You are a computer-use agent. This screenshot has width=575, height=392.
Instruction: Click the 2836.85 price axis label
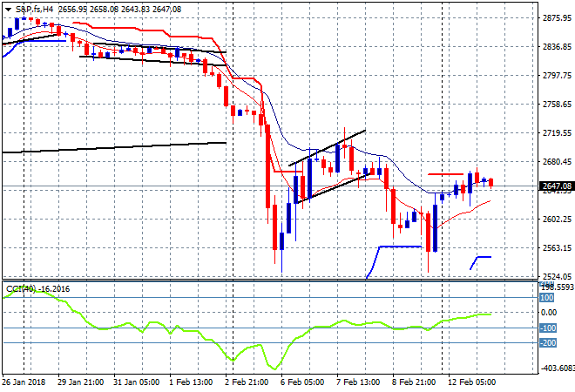pyautogui.click(x=557, y=46)
